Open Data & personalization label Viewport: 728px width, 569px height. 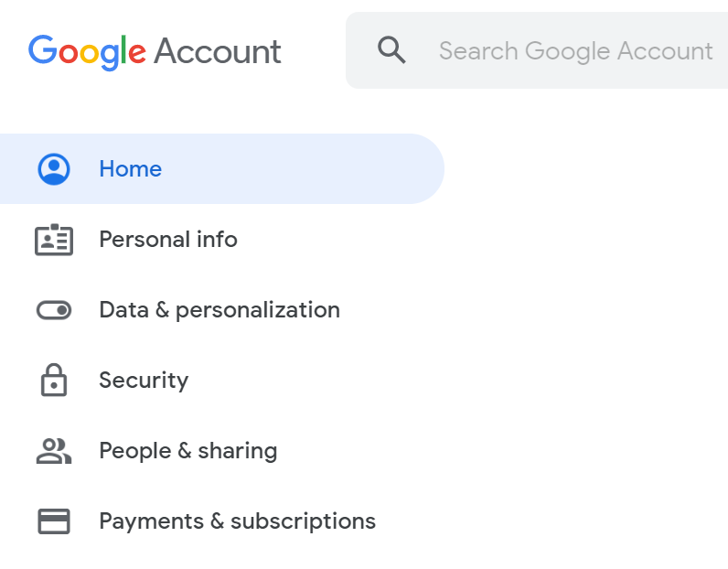[x=219, y=310]
